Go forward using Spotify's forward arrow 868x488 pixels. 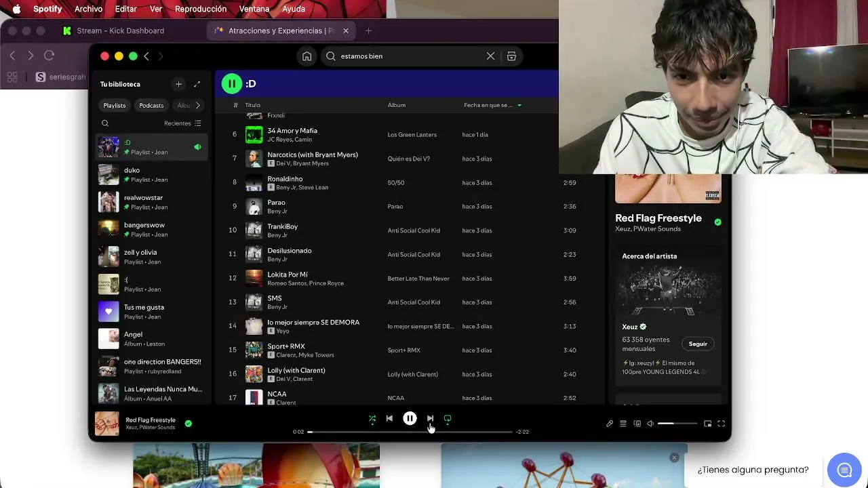161,56
